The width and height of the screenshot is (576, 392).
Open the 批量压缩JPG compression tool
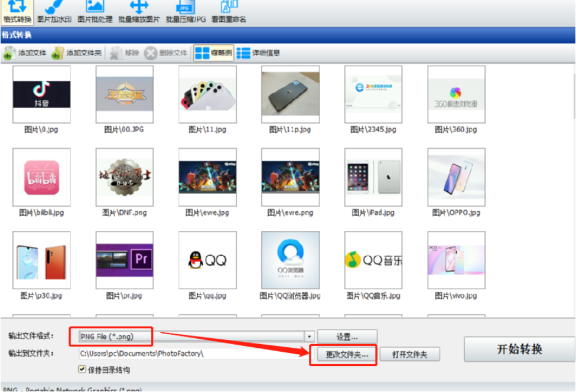(186, 12)
